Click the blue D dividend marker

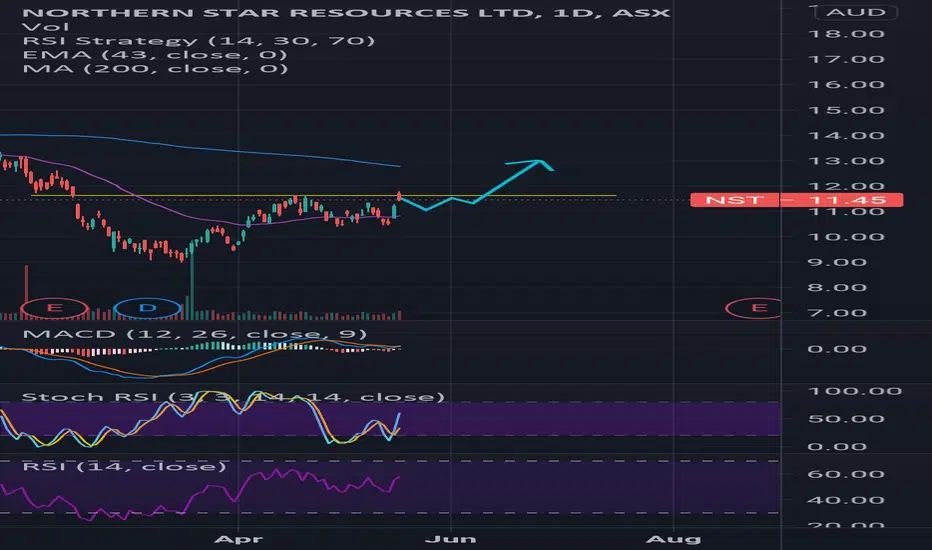point(147,308)
